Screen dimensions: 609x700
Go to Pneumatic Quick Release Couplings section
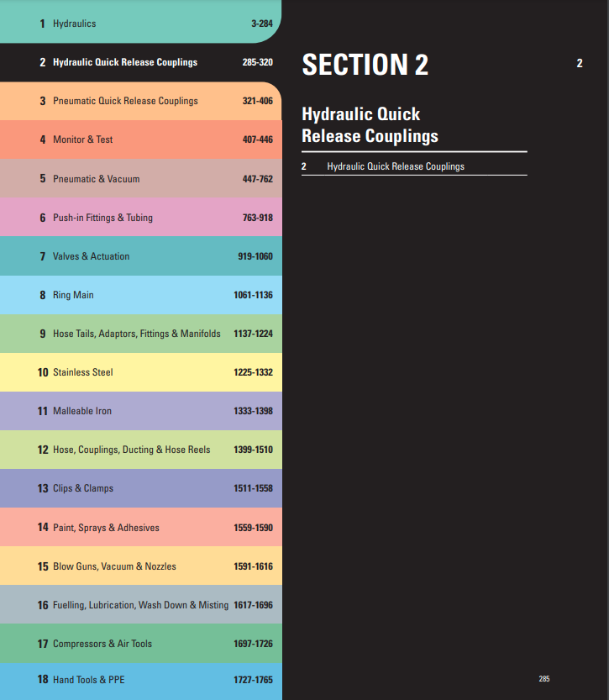pyautogui.click(x=125, y=101)
